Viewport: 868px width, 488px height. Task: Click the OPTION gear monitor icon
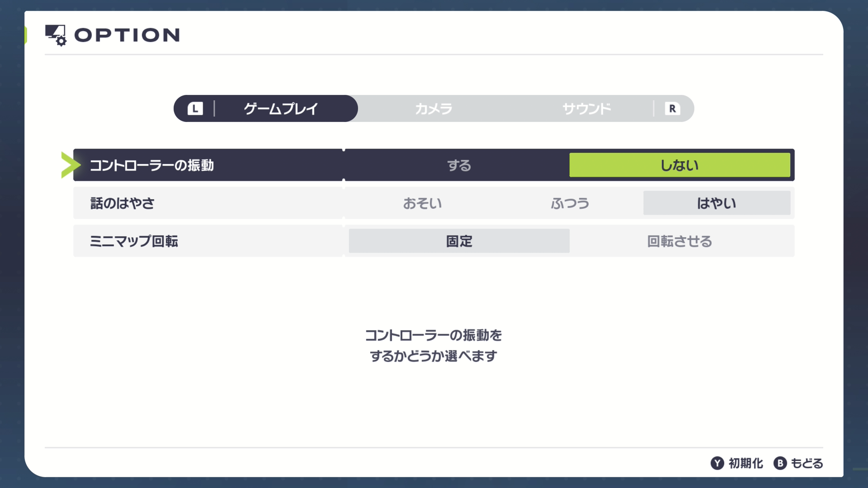56,35
